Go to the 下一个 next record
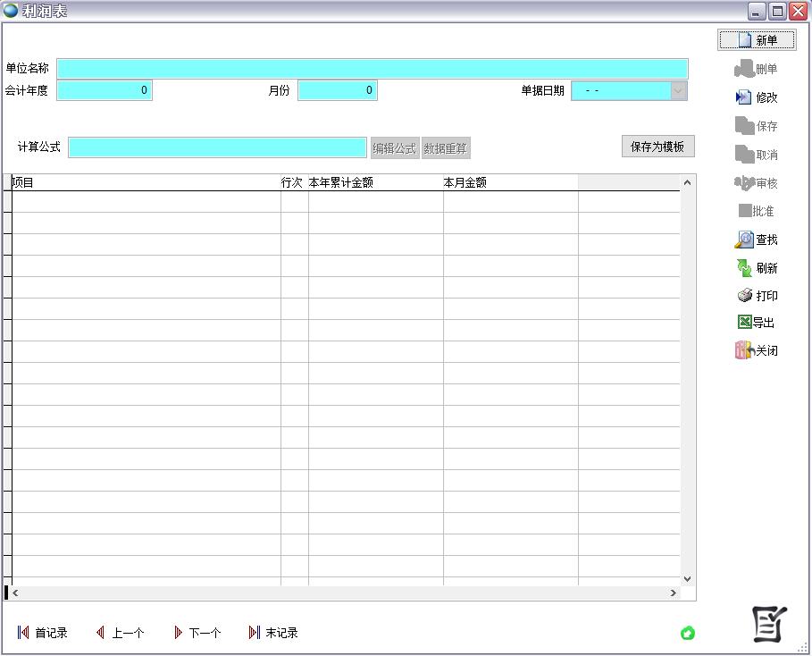Screen dimensions: 812x656 (198, 633)
